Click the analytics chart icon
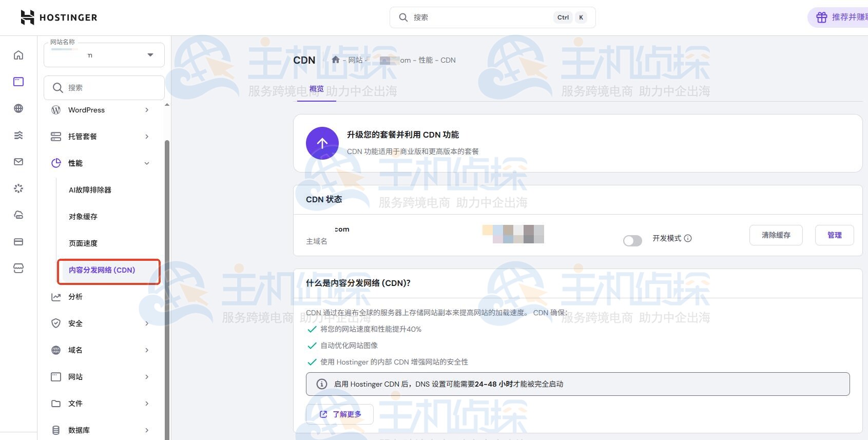Screen dimensions: 868x440 pyautogui.click(x=56, y=297)
